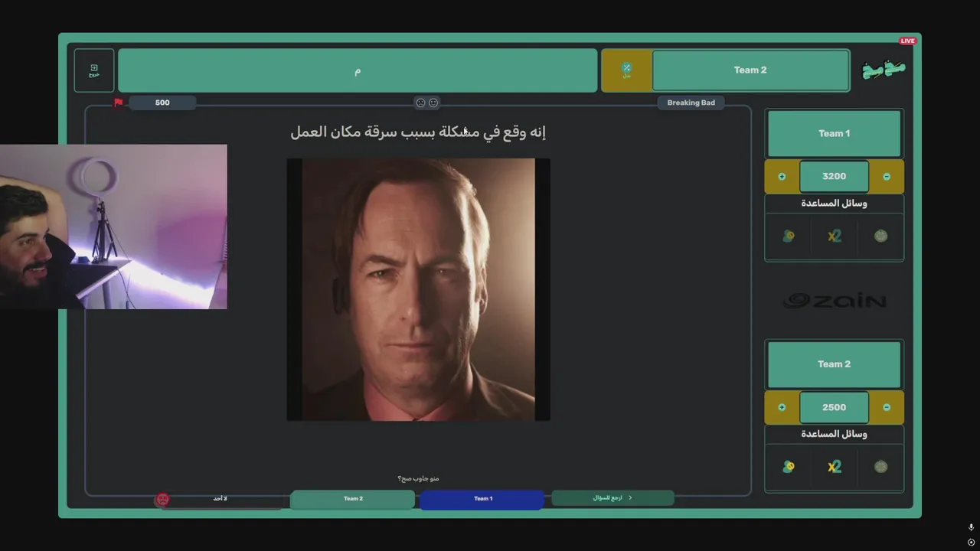Decrease Team 2 score with minus icon
This screenshot has height=551, width=980.
(887, 407)
